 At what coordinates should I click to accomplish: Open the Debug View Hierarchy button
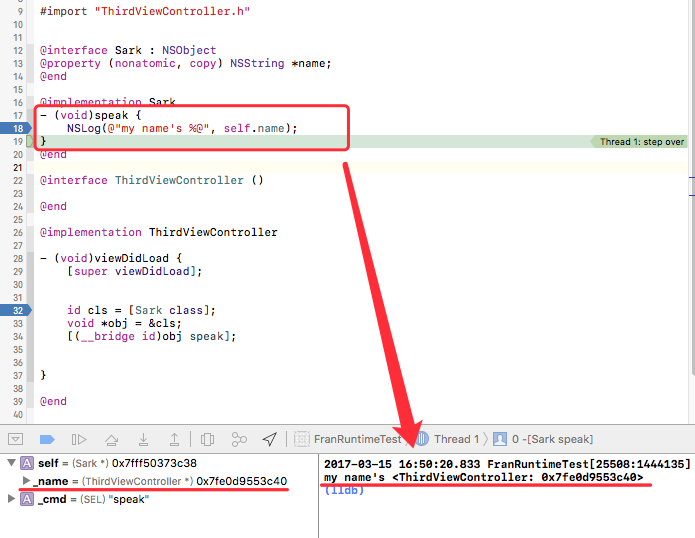(x=207, y=439)
